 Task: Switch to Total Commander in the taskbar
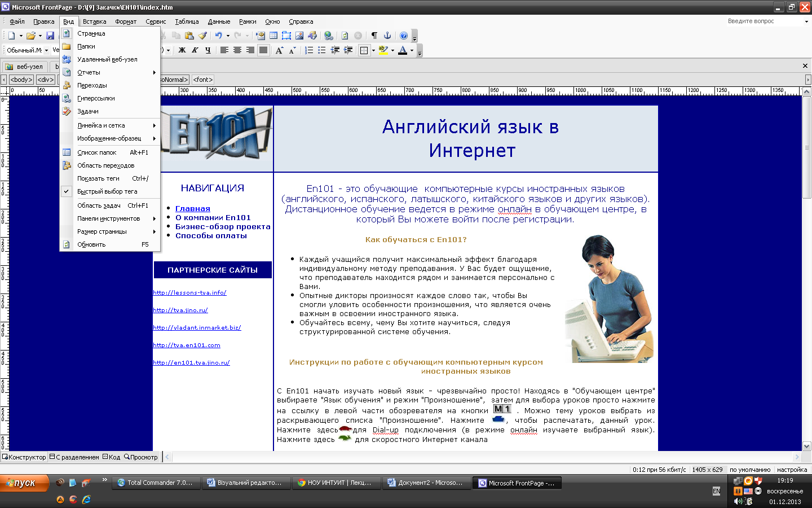pos(156,483)
